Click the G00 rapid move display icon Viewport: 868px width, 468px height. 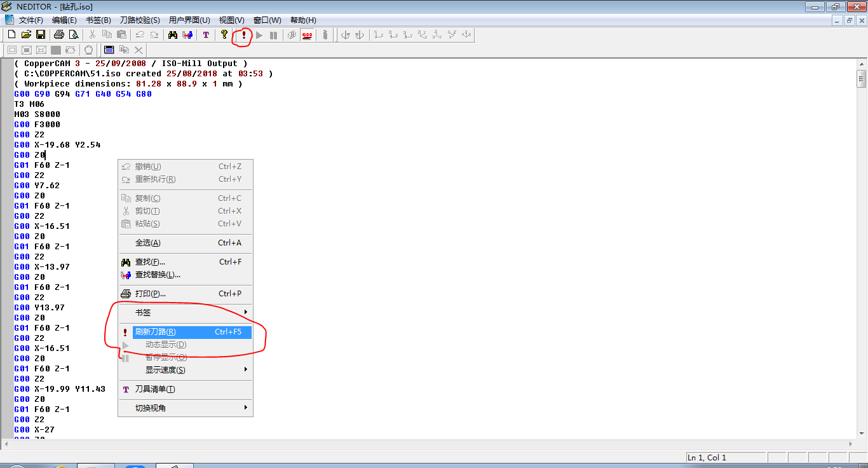tap(307, 35)
